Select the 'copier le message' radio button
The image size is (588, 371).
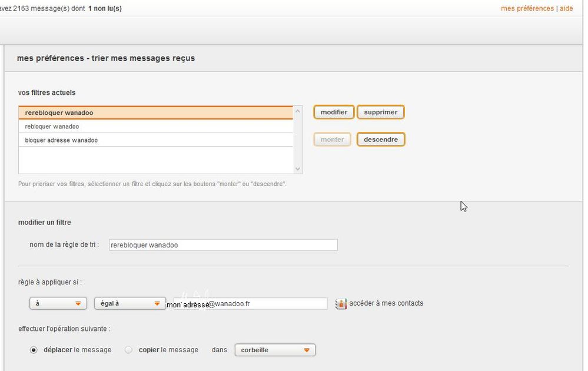(129, 350)
